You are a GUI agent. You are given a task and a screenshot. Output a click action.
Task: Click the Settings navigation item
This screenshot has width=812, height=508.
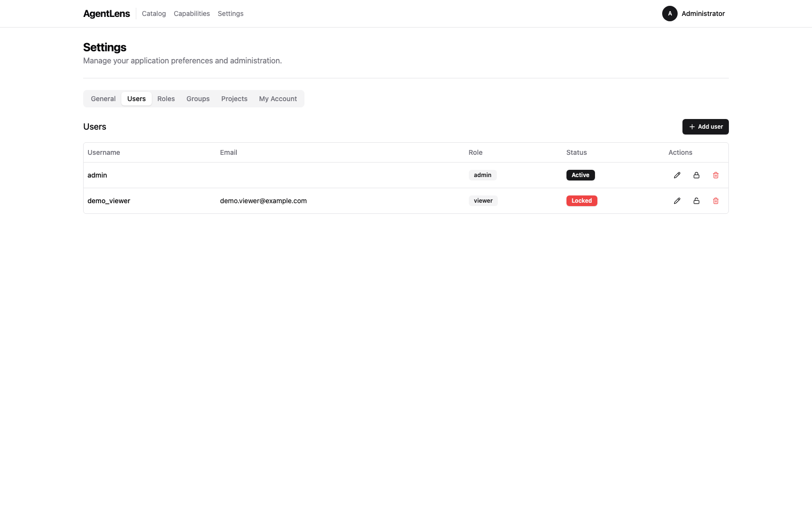coord(230,14)
